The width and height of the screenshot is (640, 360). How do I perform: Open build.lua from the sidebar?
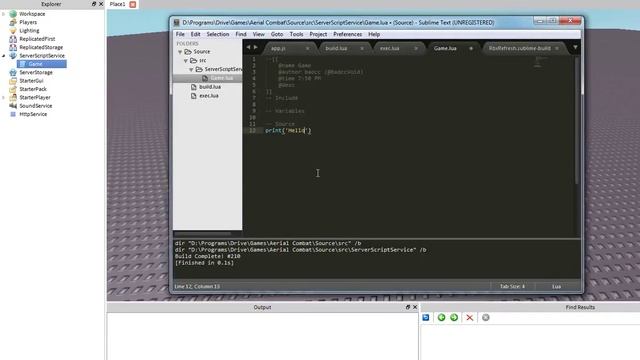210,87
